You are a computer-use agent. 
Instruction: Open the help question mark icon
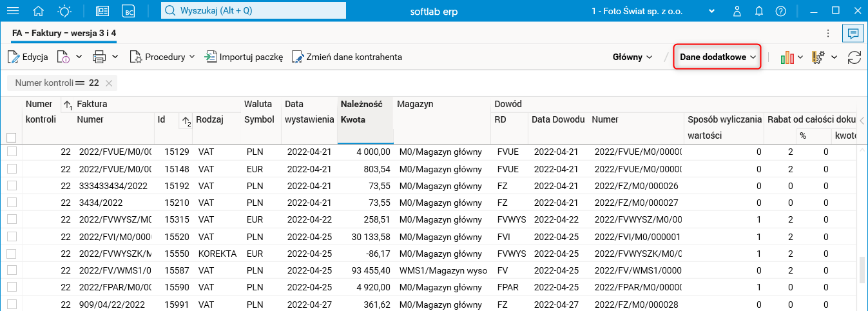coord(780,11)
